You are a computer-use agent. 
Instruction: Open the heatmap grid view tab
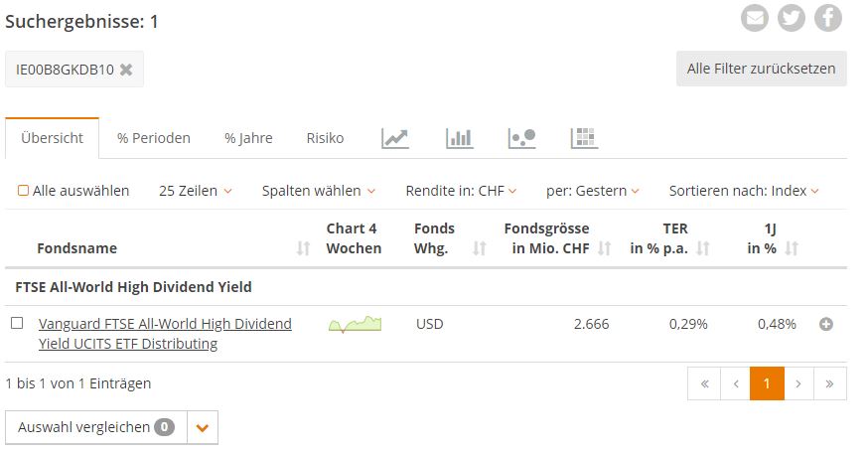(x=585, y=138)
